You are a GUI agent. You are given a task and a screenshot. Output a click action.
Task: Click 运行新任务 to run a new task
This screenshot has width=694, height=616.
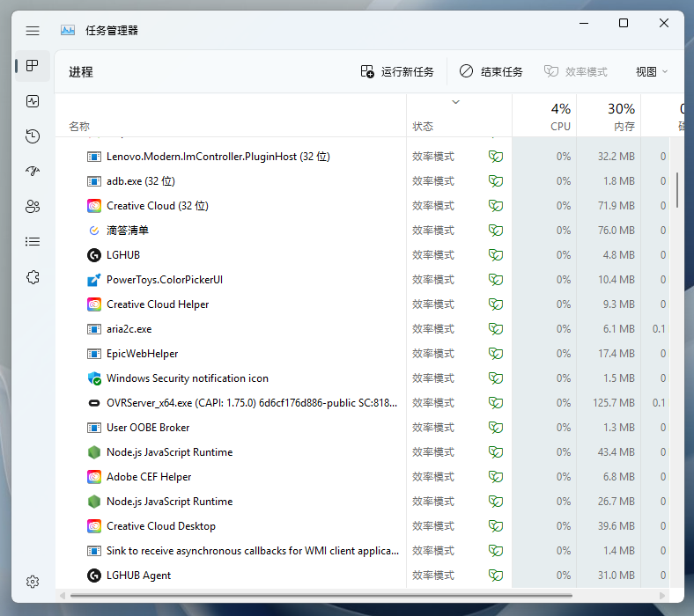pyautogui.click(x=397, y=71)
